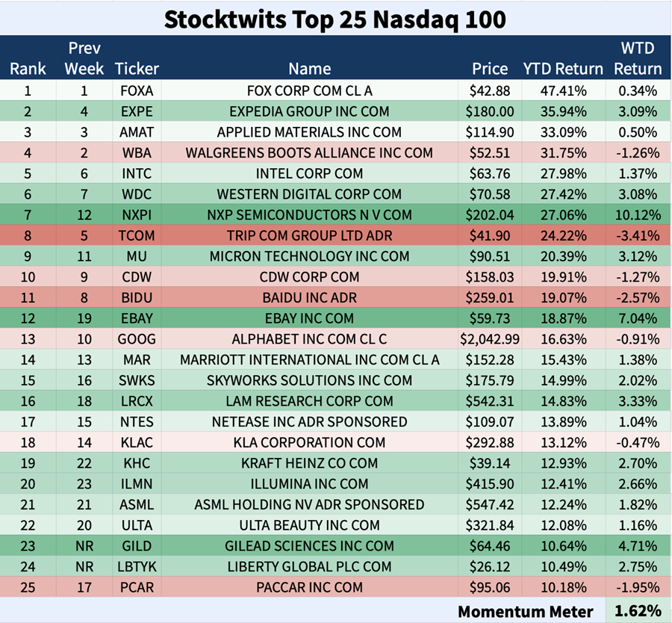Click APPLIED MATERIALS INC COM name

point(309,132)
